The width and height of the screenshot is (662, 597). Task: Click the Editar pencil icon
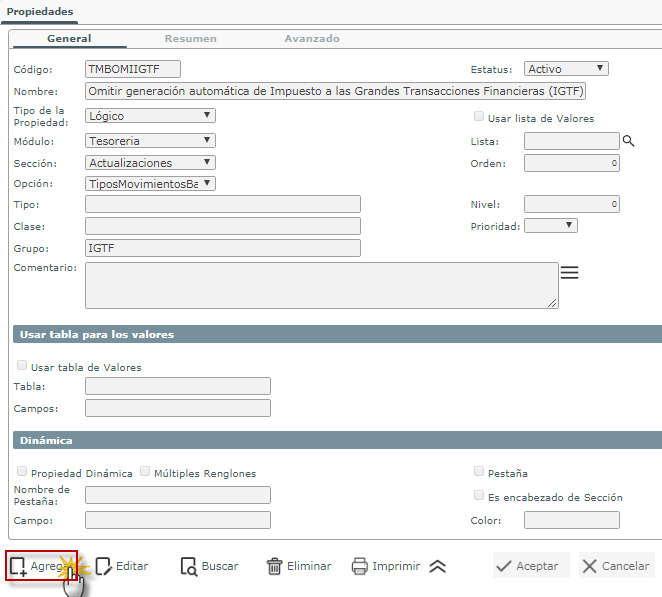[103, 566]
